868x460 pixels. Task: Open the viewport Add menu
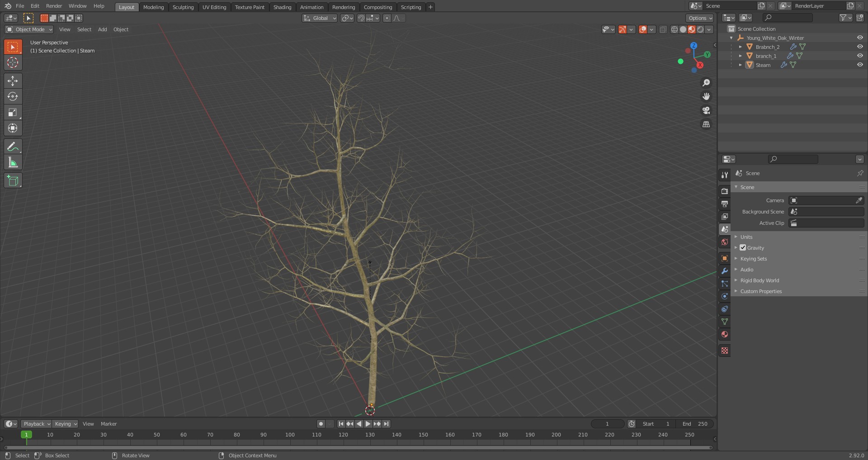pos(103,29)
